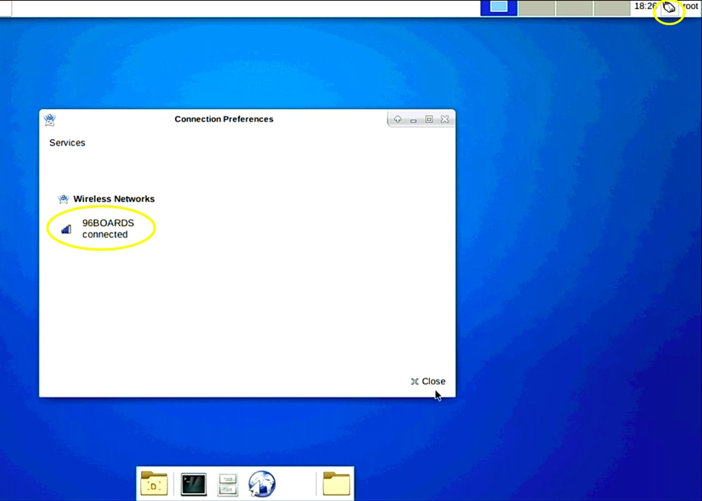The image size is (702, 501).
Task: Roll up the window with the up-arrow button
Action: [x=397, y=119]
